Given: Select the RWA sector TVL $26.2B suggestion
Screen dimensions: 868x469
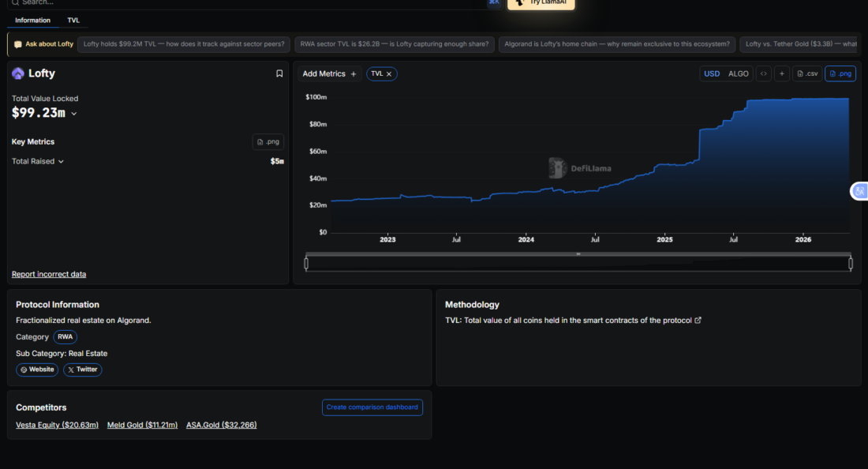Looking at the screenshot, I should click(395, 44).
